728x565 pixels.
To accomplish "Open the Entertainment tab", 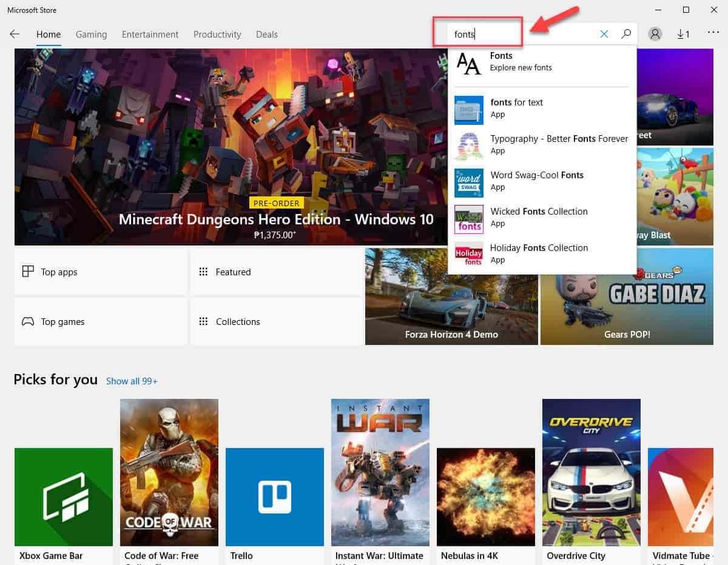I will click(150, 35).
